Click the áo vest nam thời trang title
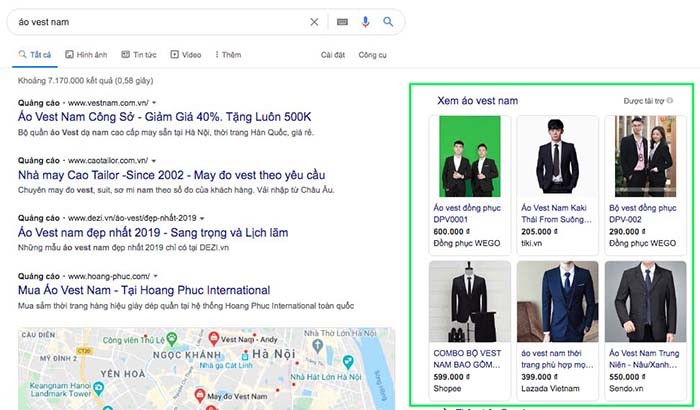The height and width of the screenshot is (410, 700). pos(557,359)
